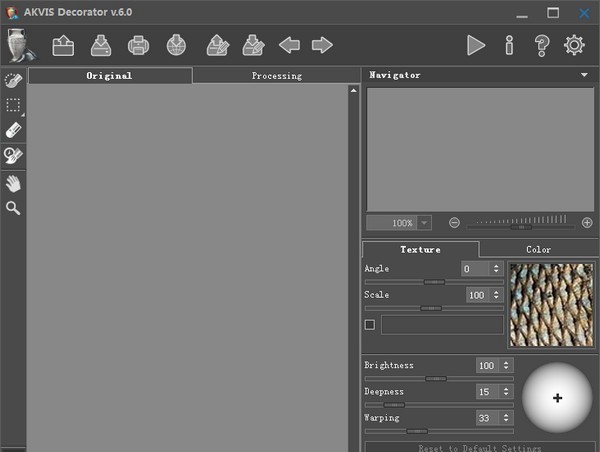This screenshot has height=452, width=600.
Task: Open the texture library thumbnail
Action: 551,305
